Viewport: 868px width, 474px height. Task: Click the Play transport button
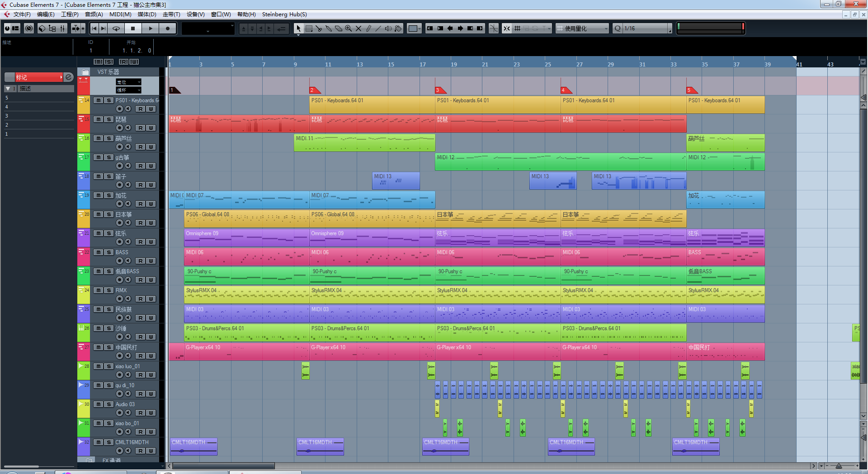tap(151, 28)
